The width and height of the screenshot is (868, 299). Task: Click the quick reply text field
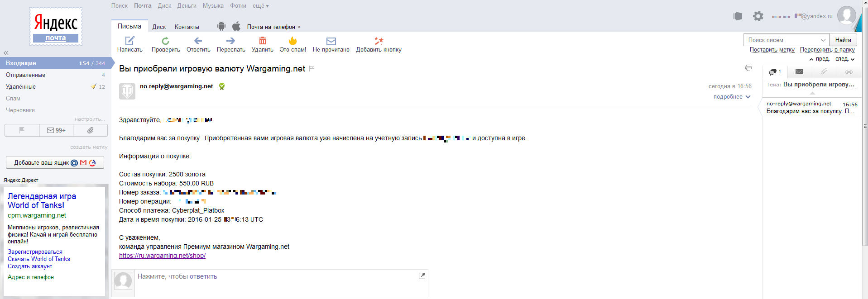point(276,277)
